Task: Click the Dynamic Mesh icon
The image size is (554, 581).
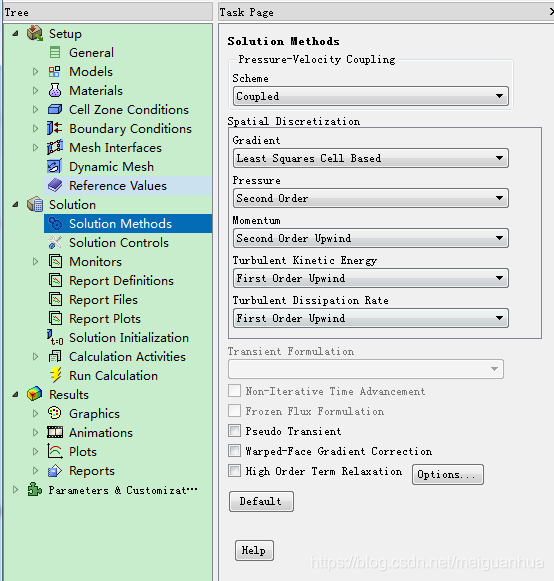Action: pos(54,166)
